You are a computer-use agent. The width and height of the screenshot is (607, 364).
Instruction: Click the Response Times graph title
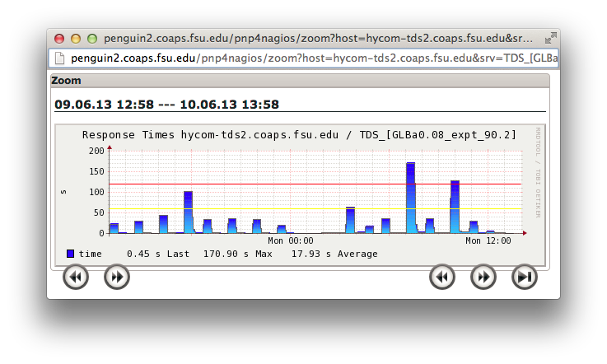point(299,135)
